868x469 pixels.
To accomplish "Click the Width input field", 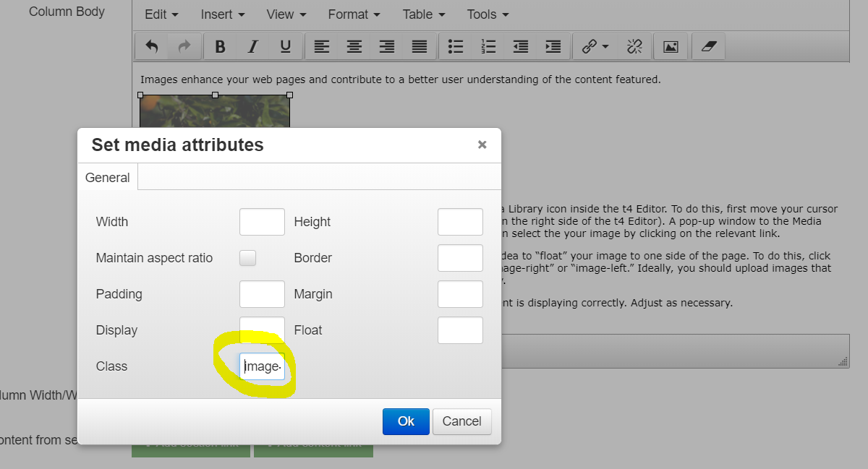I will pyautogui.click(x=262, y=222).
